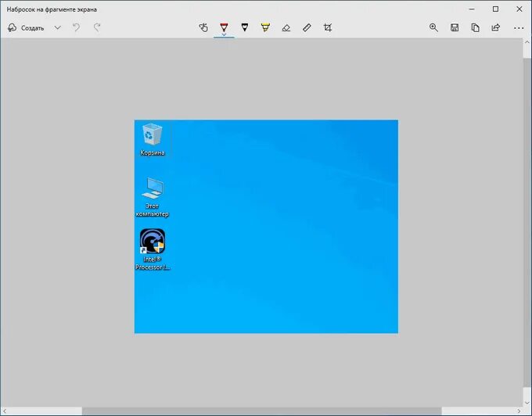532x416 pixels.
Task: Save the snip as file
Action: tap(455, 28)
